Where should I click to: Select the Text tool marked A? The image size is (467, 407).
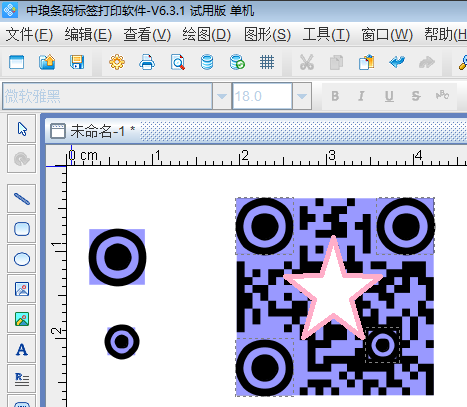22,349
